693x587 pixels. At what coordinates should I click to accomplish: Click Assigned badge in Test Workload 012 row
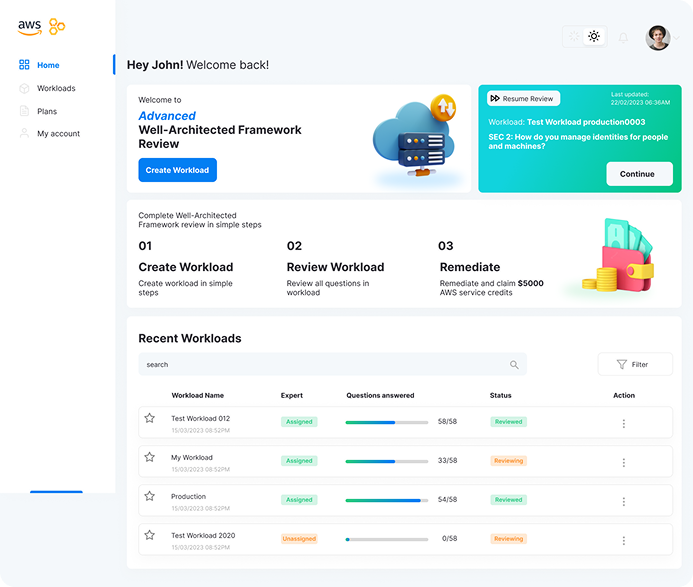coord(299,422)
